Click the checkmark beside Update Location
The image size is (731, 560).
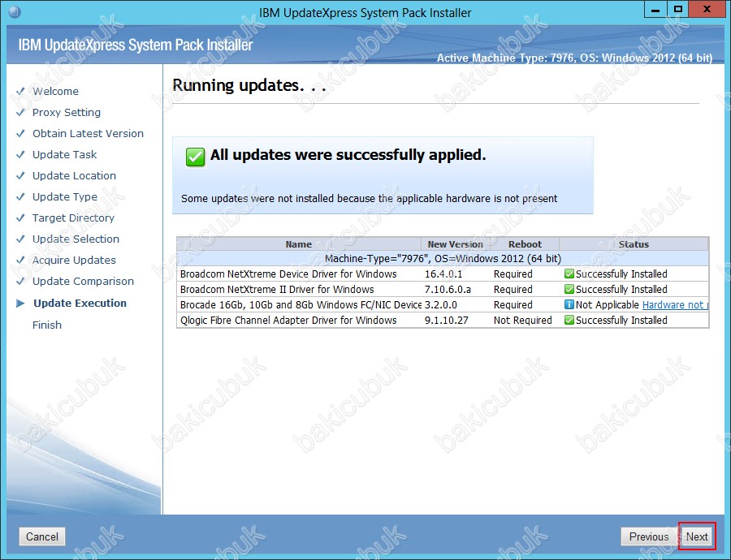pos(20,175)
